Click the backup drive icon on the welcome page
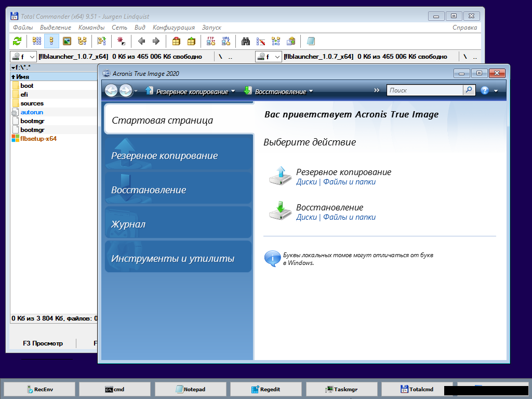The width and height of the screenshot is (532, 399). [x=280, y=176]
